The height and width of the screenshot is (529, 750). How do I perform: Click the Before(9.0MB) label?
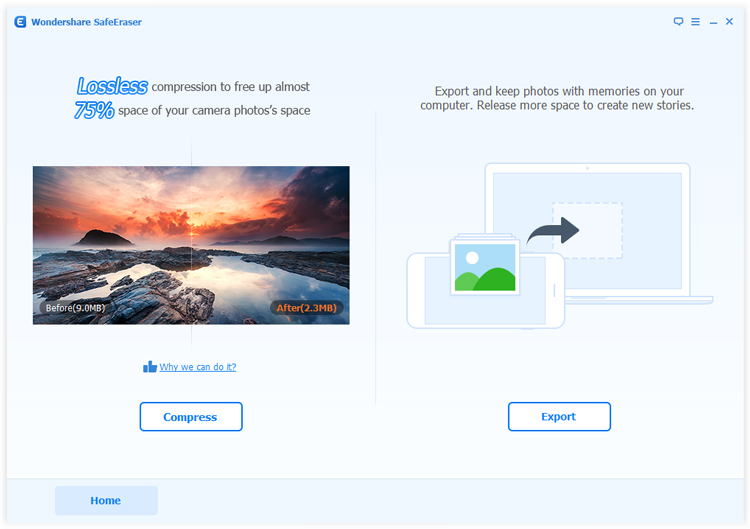[75, 308]
